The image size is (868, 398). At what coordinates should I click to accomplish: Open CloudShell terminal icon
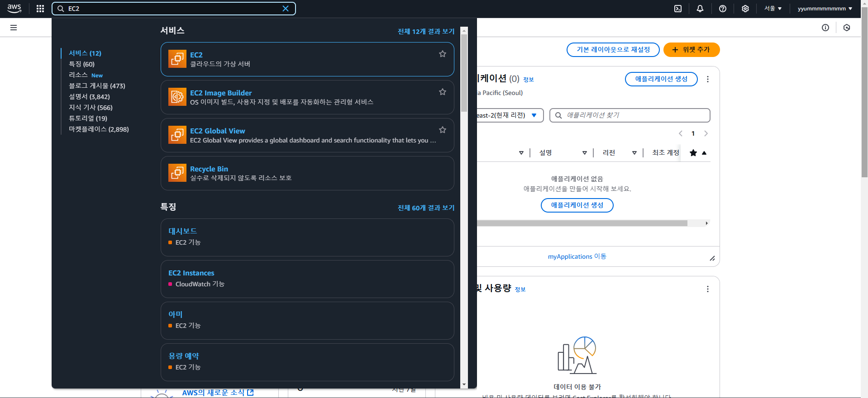[678, 9]
